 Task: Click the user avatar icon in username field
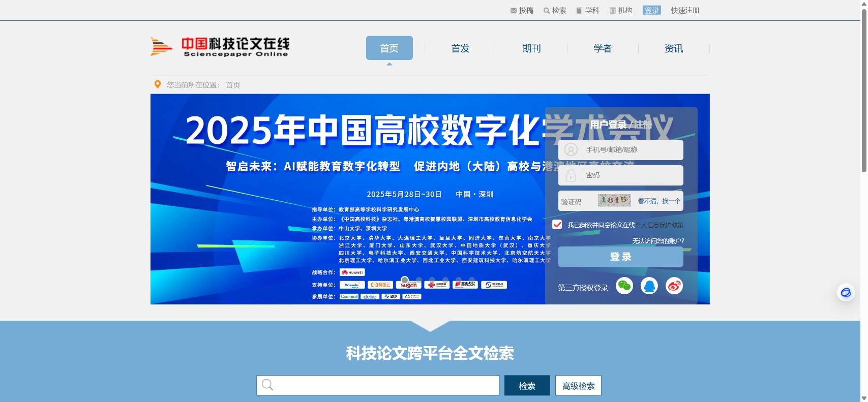point(571,150)
